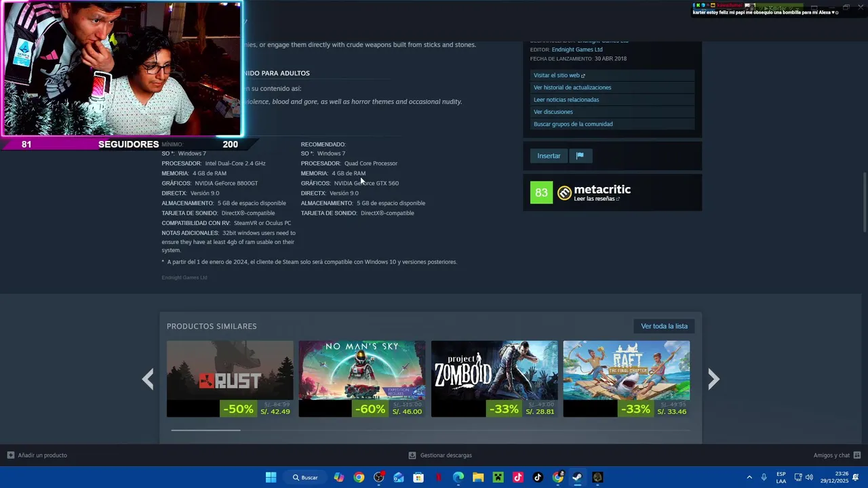Click the Metacritic logo icon

pos(564,193)
